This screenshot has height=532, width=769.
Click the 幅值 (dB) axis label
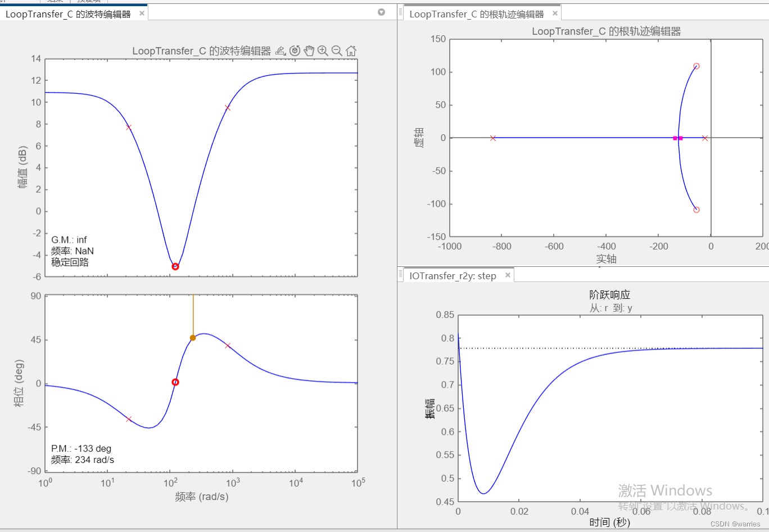[x=23, y=167]
